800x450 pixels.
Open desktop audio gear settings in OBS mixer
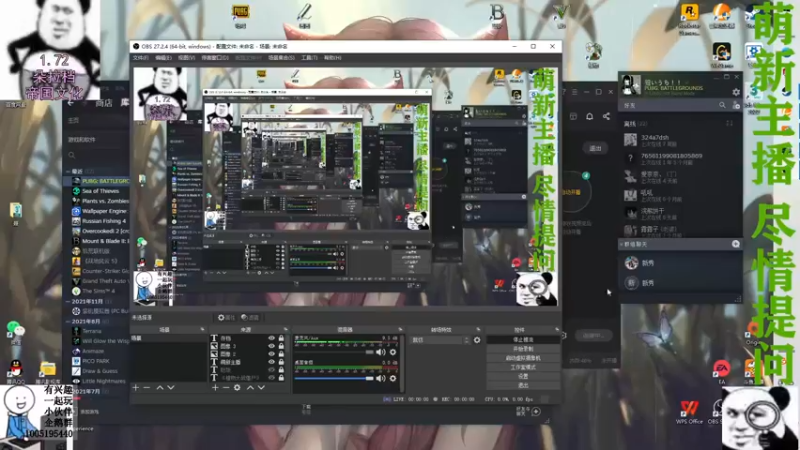pos(393,378)
